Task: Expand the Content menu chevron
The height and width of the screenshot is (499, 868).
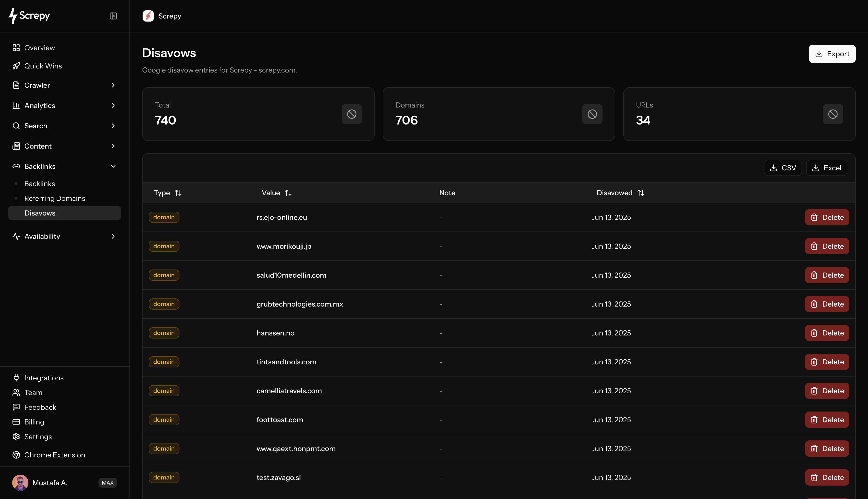Action: tap(113, 146)
